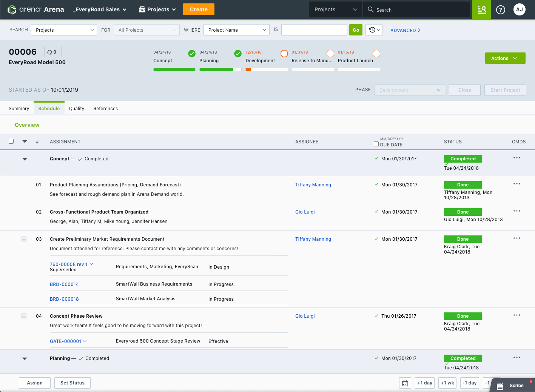This screenshot has width=535, height=392.
Task: Open the help question mark icon
Action: [501, 10]
